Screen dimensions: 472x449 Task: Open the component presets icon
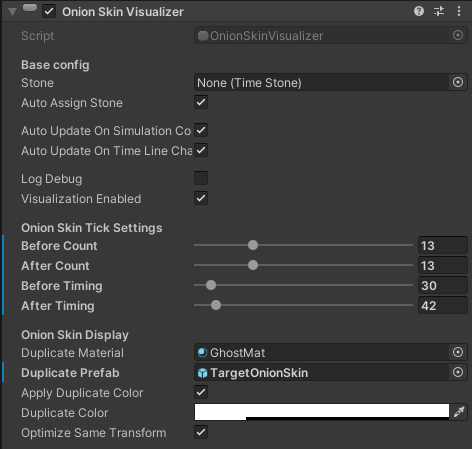pyautogui.click(x=439, y=11)
